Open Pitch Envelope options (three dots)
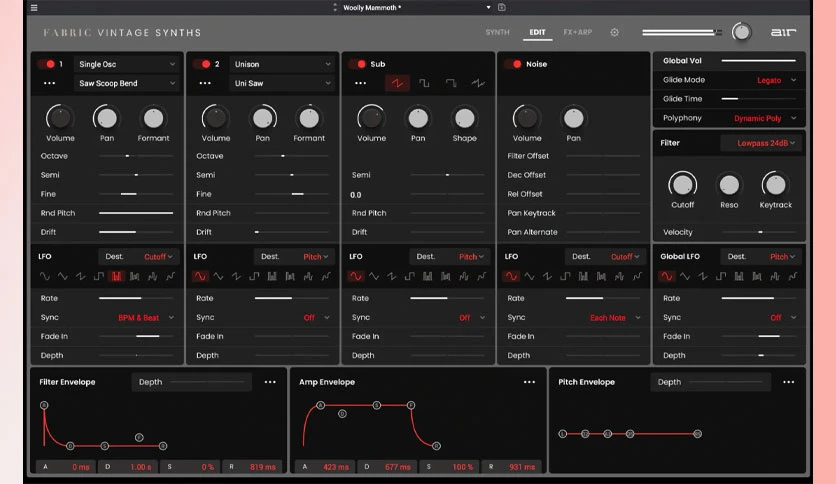Image resolution: width=836 pixels, height=484 pixels. point(789,382)
